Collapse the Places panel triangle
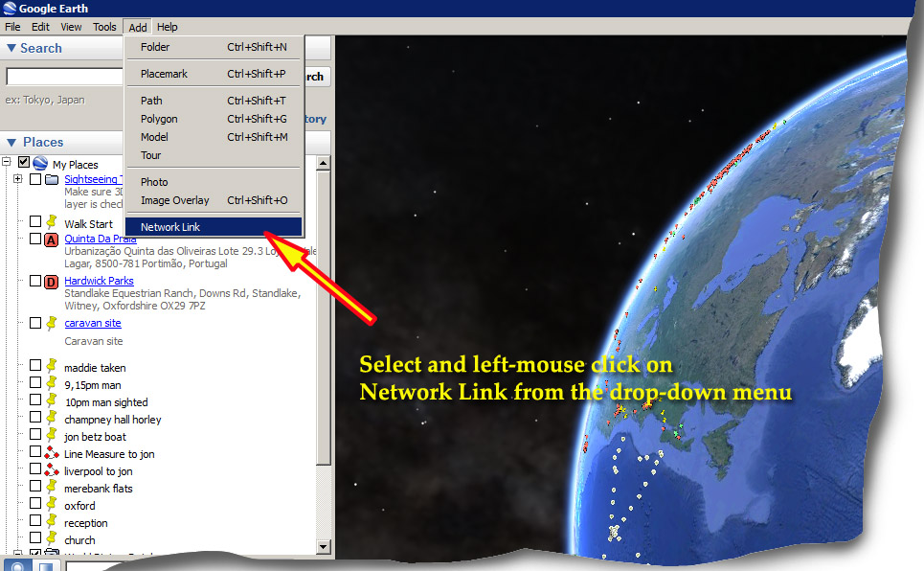This screenshot has height=571, width=924. click(x=11, y=142)
